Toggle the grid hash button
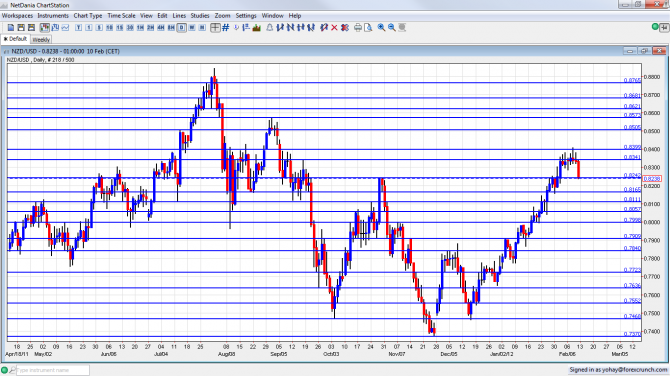Viewport: 670px width, 376px height. 226,27
